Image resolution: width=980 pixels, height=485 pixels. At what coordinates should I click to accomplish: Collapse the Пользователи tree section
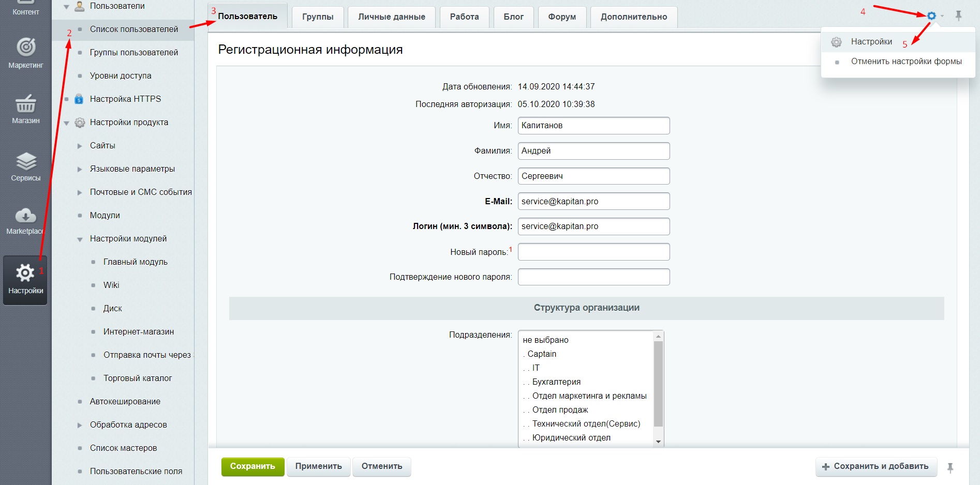66,7
